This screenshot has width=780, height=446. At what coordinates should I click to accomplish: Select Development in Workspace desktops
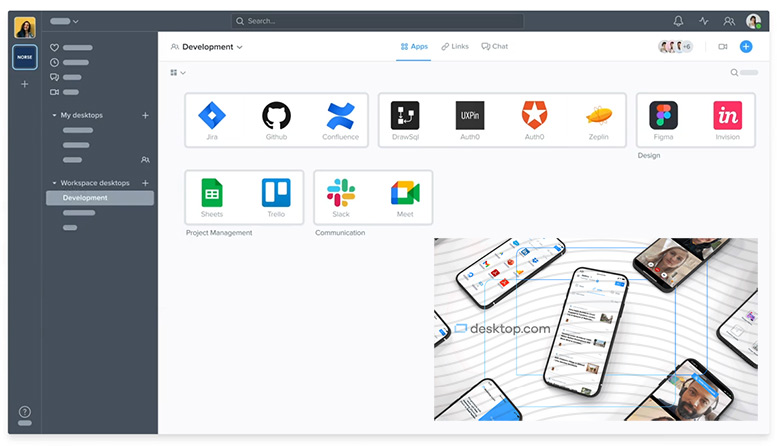tap(99, 198)
